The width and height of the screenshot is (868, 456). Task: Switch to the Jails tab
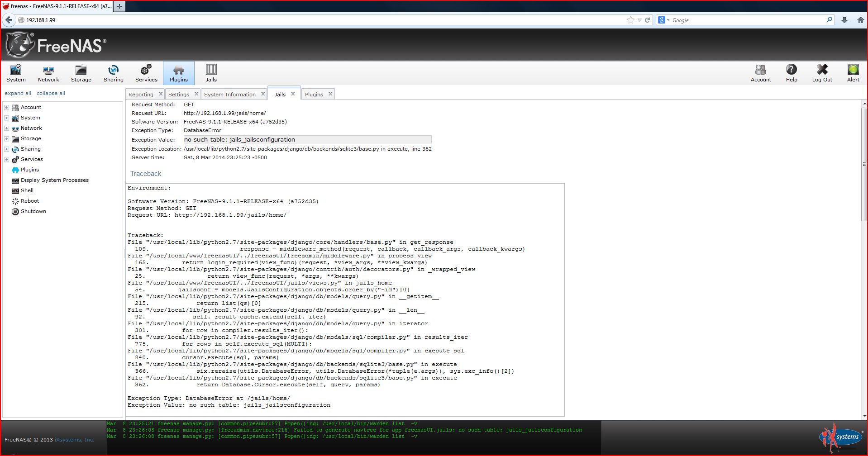click(x=280, y=95)
